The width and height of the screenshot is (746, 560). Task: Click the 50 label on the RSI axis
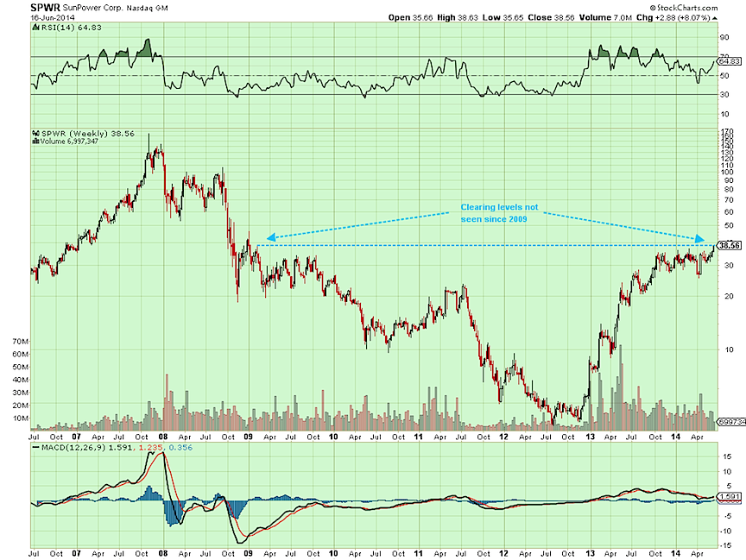pyautogui.click(x=724, y=76)
